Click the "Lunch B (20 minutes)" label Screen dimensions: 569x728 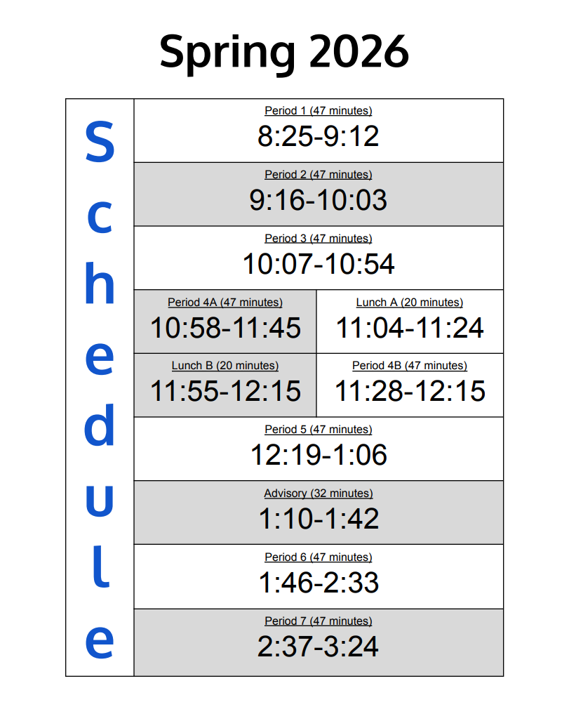[225, 366]
